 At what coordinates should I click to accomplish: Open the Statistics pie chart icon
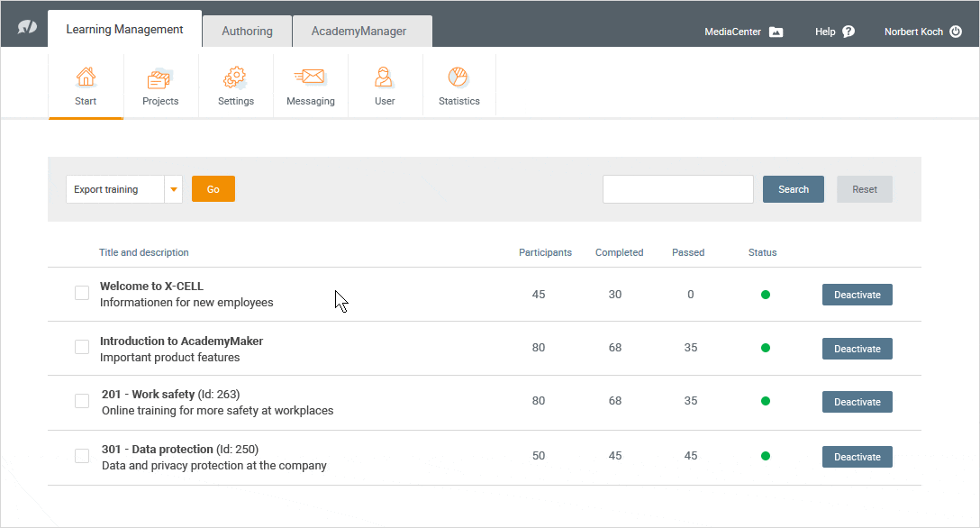click(458, 77)
